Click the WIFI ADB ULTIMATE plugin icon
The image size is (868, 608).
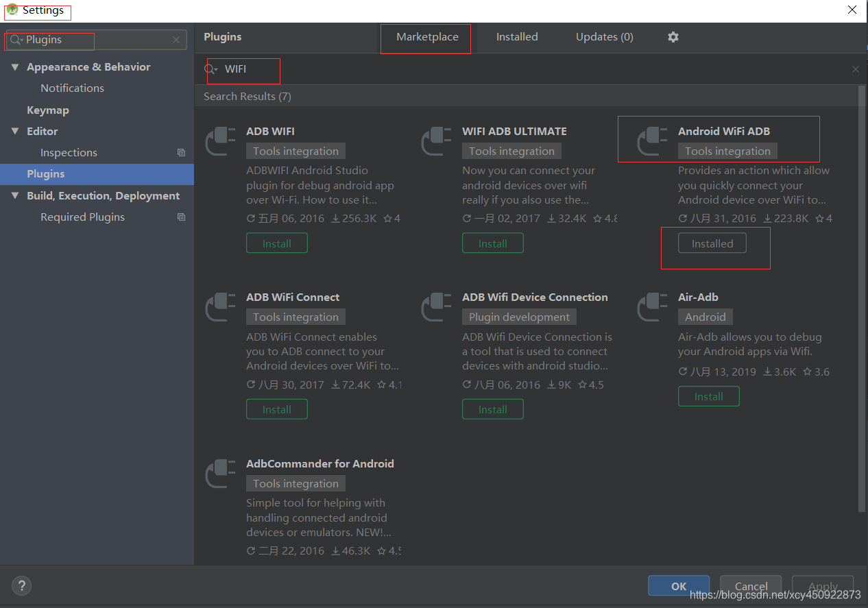[437, 142]
